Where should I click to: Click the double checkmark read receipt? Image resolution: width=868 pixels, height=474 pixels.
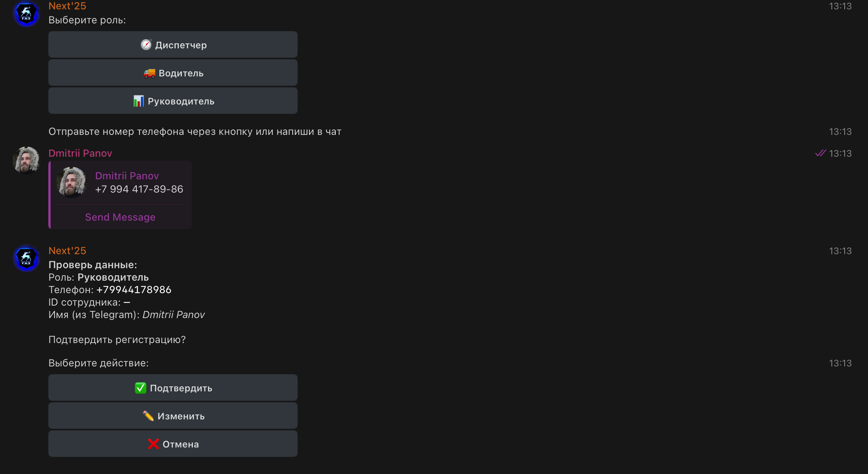[x=820, y=153]
